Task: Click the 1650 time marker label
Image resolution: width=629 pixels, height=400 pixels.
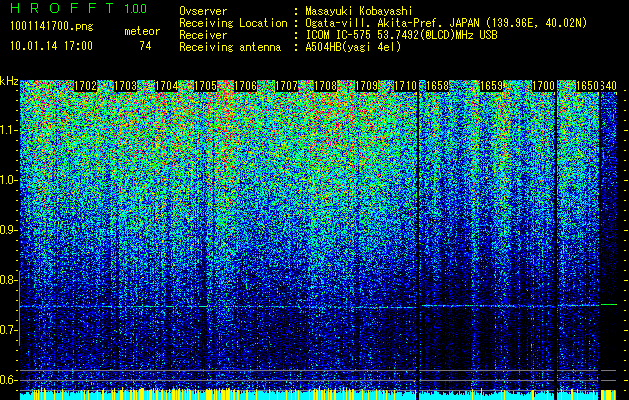Action: (x=587, y=86)
